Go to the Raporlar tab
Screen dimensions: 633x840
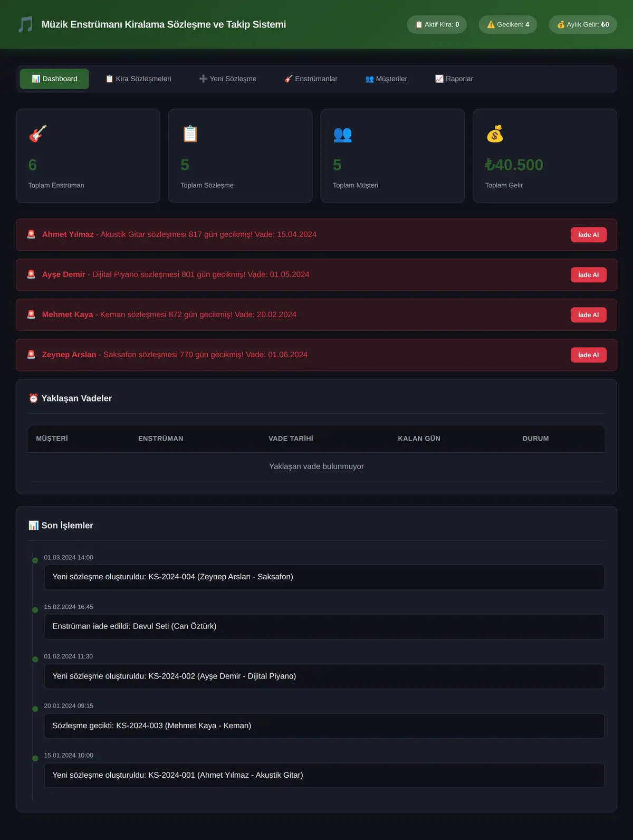454,79
